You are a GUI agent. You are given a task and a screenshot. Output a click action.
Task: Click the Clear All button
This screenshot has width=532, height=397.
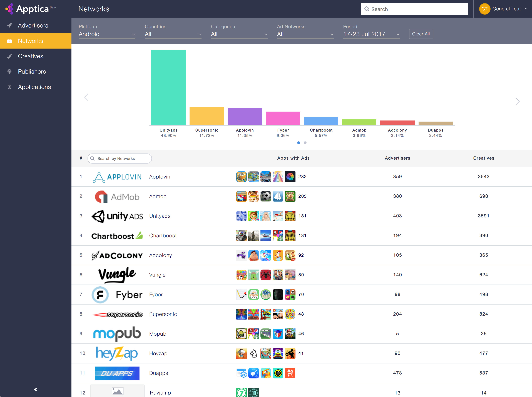pyautogui.click(x=421, y=34)
